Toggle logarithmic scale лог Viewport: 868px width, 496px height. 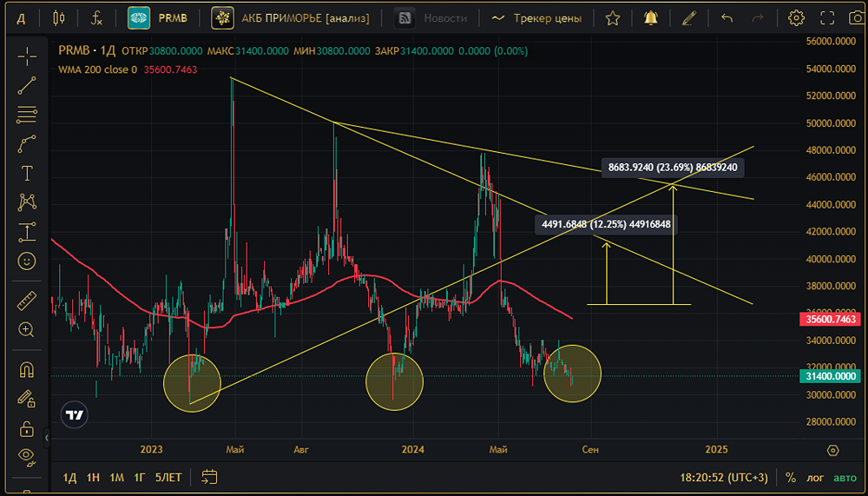(x=815, y=478)
